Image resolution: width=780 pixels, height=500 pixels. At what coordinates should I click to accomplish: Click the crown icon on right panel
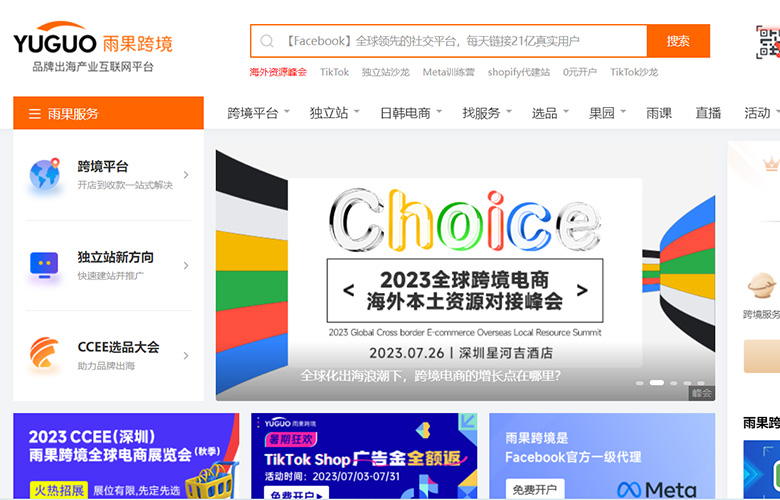pos(771,163)
